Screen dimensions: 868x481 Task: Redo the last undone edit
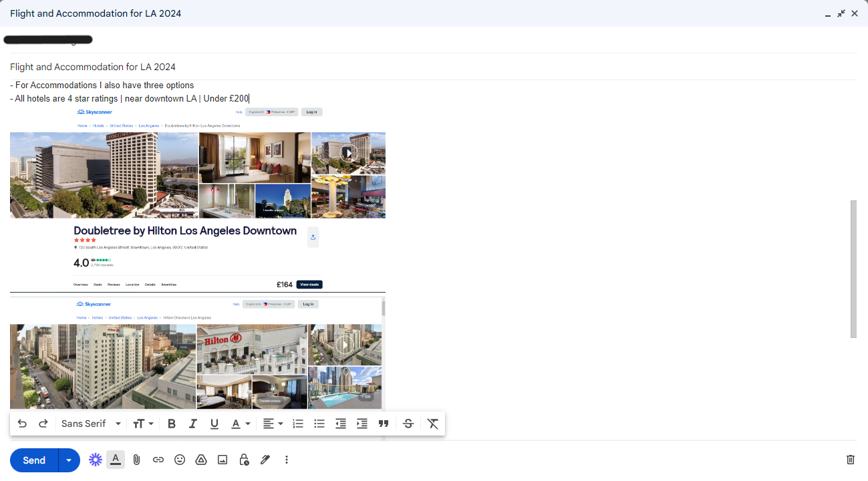pyautogui.click(x=43, y=424)
